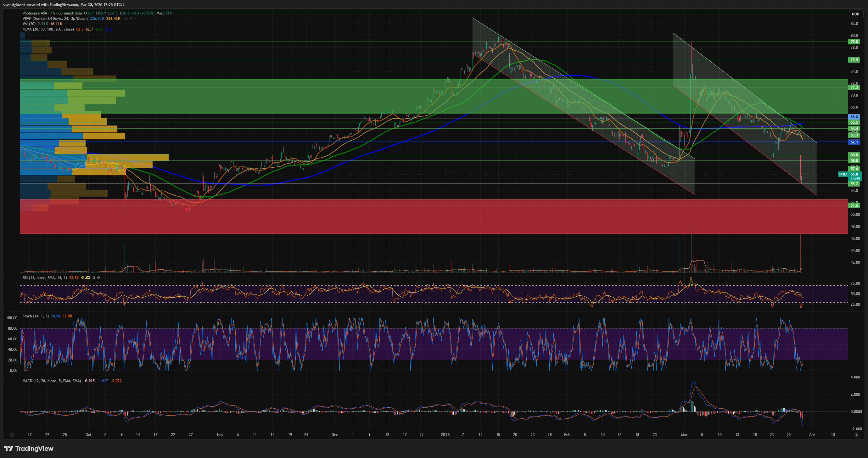Select the MACD (12, 26, close) label
The height and width of the screenshot is (458, 868).
point(51,381)
